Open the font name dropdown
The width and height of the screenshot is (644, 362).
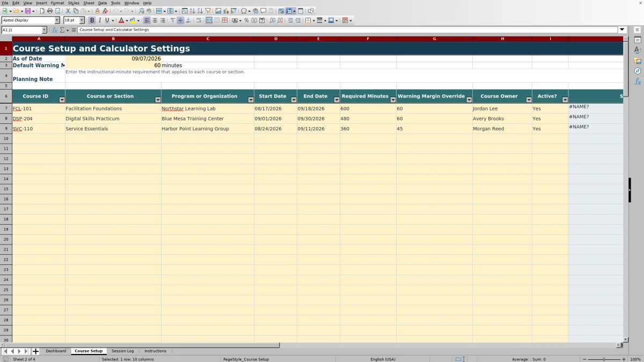point(57,20)
